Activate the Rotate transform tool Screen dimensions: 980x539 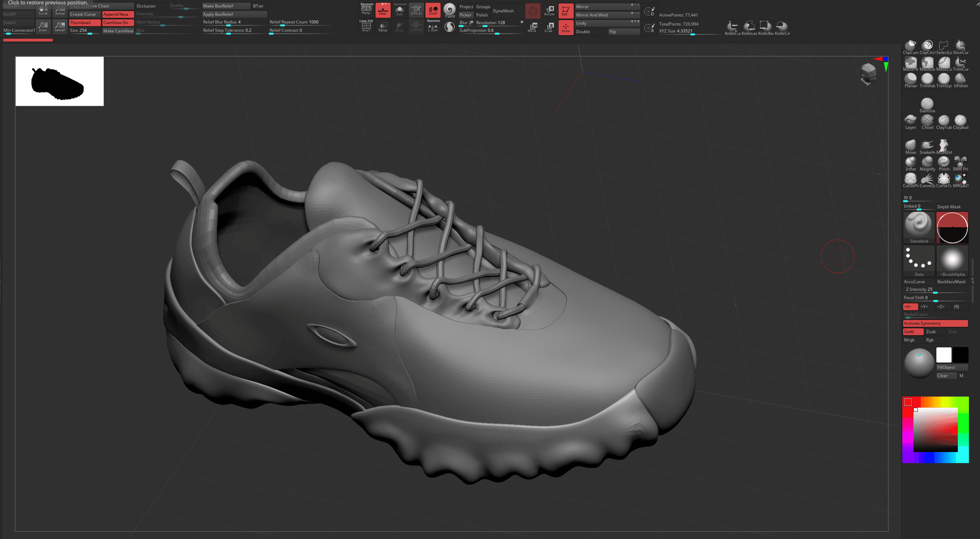549,10
